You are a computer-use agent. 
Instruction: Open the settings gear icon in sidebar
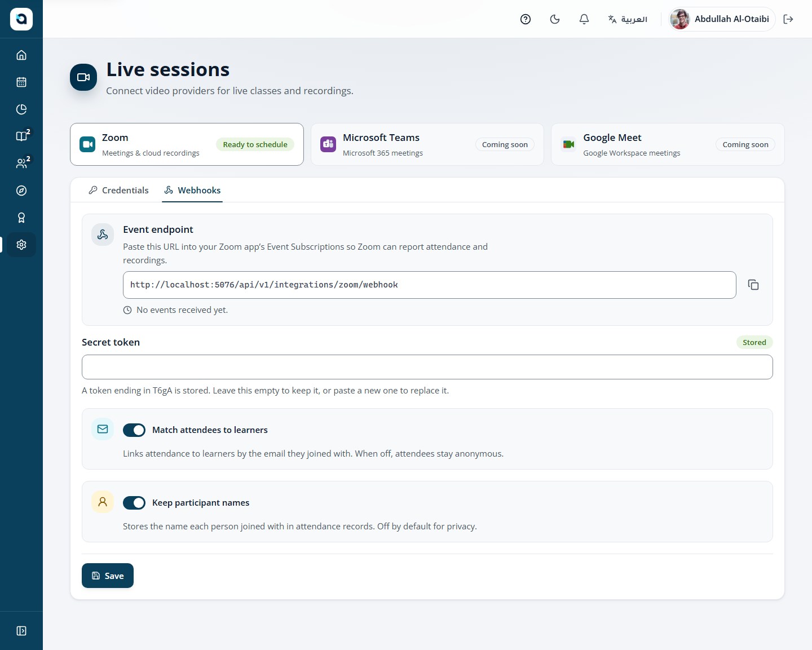pyautogui.click(x=21, y=245)
